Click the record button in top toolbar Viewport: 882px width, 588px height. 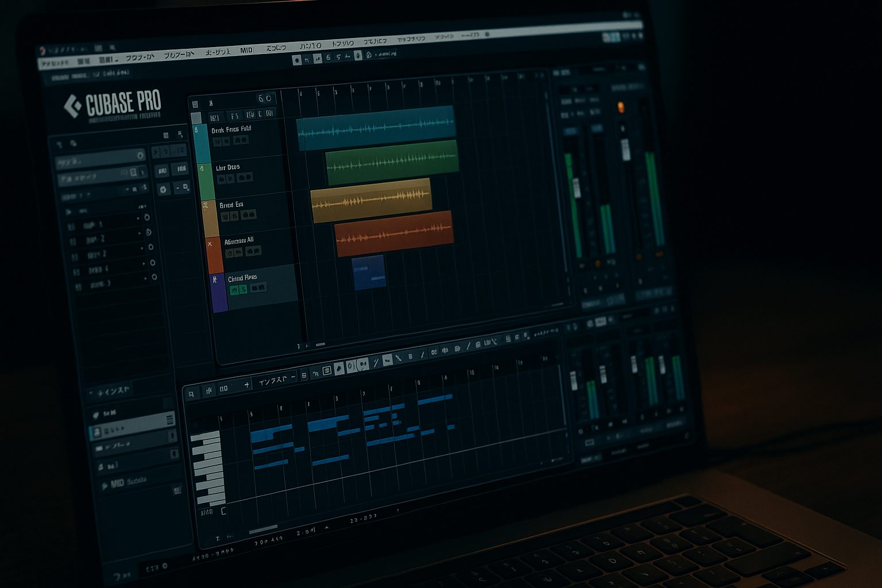pyautogui.click(x=297, y=60)
